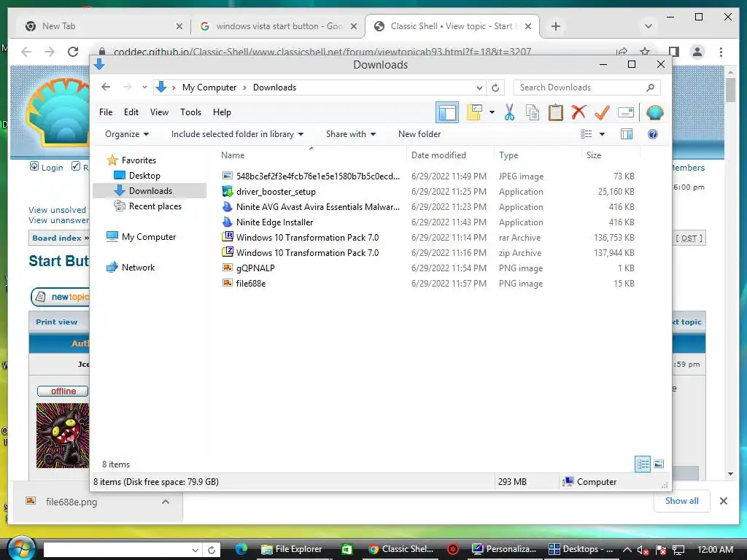This screenshot has height=560, width=747.
Task: Open the Share with dropdown
Action: coord(351,134)
